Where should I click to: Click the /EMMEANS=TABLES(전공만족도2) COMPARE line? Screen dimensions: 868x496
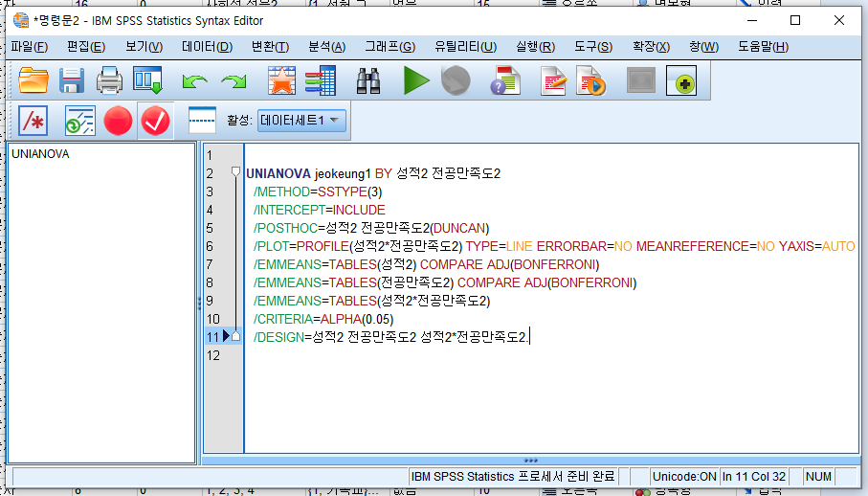445,282
